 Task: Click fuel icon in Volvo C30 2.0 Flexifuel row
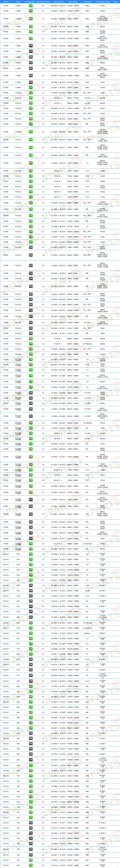coord(31,628)
